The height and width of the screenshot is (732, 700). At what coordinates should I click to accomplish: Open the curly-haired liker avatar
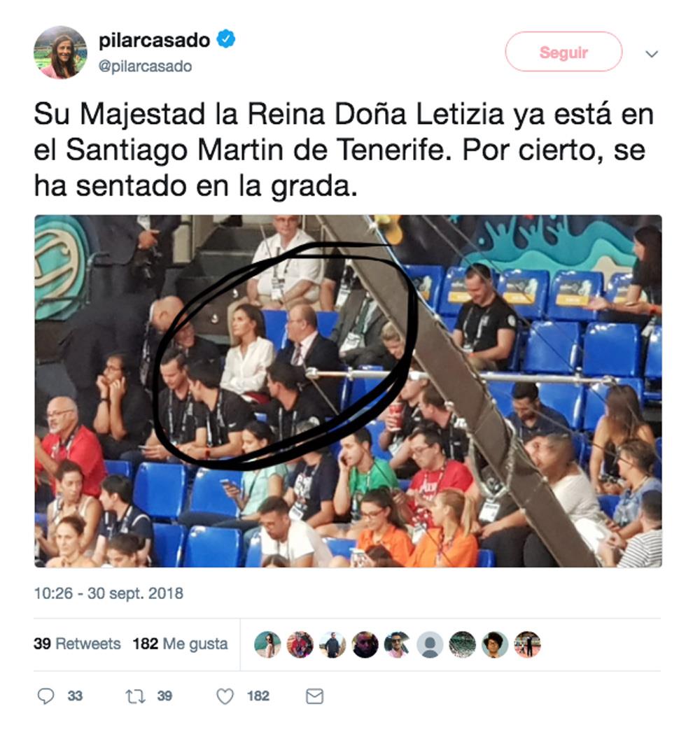(494, 645)
